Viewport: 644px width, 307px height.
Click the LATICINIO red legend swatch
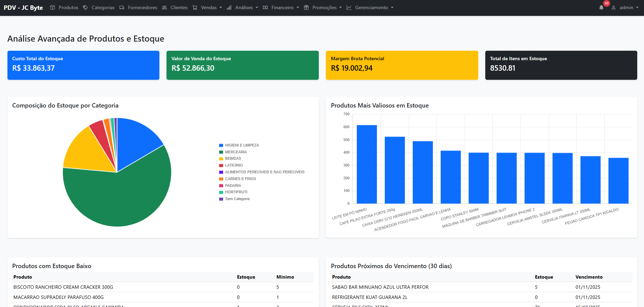coord(221,165)
